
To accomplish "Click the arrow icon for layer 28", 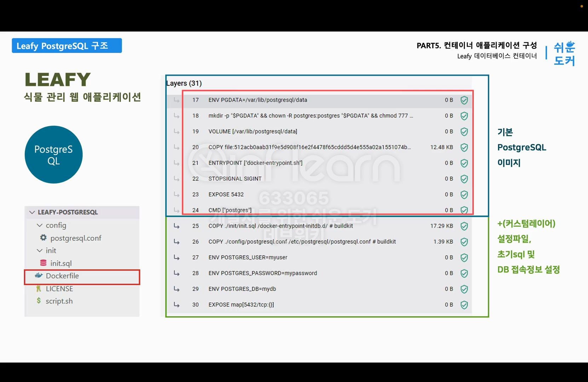I will pyautogui.click(x=177, y=273).
